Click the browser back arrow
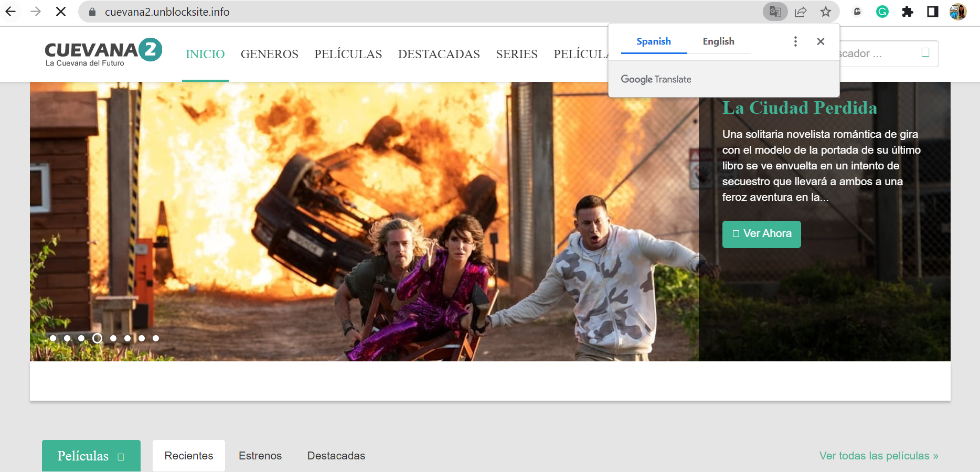Viewport: 980px width, 472px height. [10, 12]
